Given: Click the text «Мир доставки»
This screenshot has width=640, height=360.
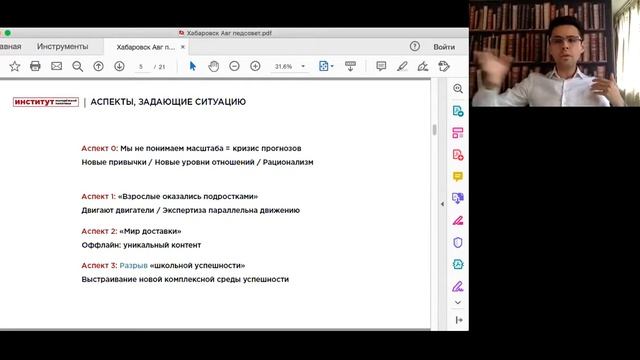Looking at the screenshot, I should [150, 231].
